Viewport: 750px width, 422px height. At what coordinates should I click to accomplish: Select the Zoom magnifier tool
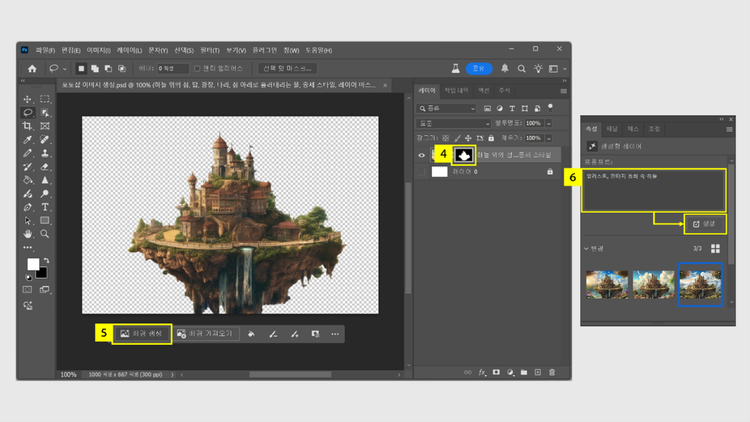[45, 233]
